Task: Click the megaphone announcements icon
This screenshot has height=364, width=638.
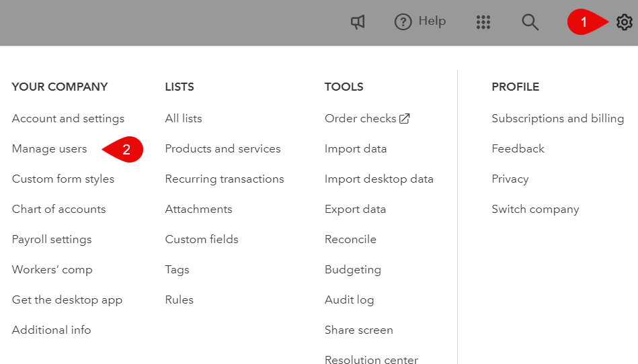Action: pyautogui.click(x=358, y=22)
